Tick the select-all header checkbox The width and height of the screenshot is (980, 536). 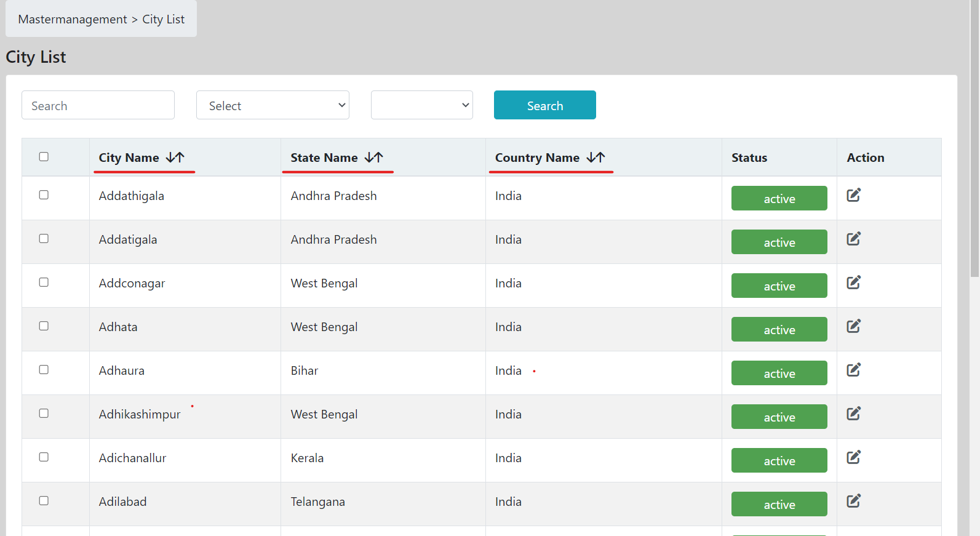pos(44,157)
